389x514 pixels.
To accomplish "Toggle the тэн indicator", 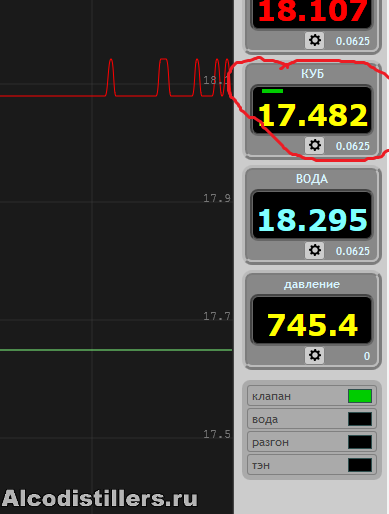I will pyautogui.click(x=360, y=465).
